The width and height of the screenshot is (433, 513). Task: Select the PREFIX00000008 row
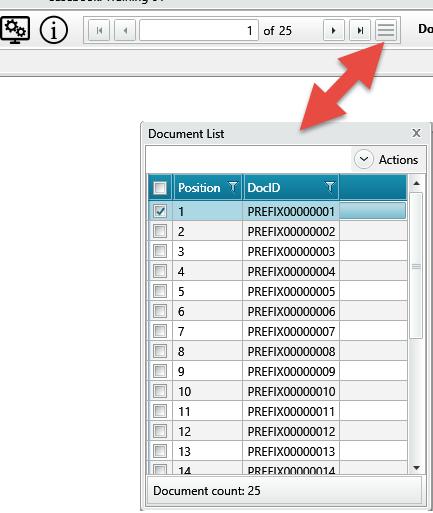[x=277, y=351]
